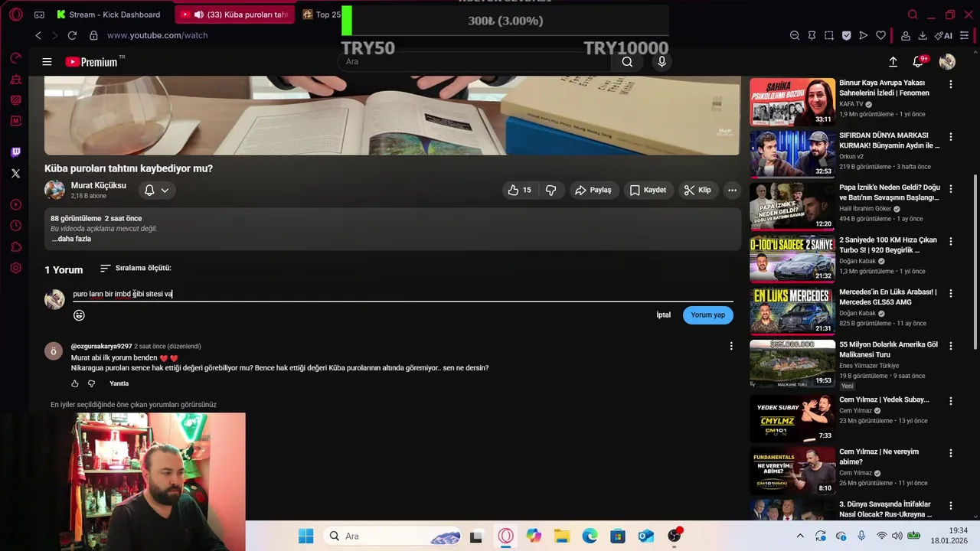Open Easy Setup sliders icon in toolbar
This screenshot has height=551, width=980.
[965, 35]
